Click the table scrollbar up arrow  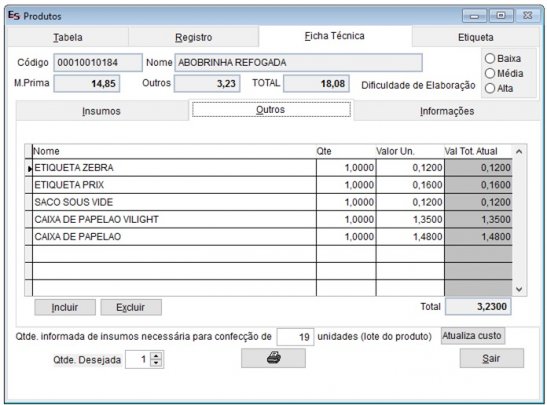pos(519,151)
